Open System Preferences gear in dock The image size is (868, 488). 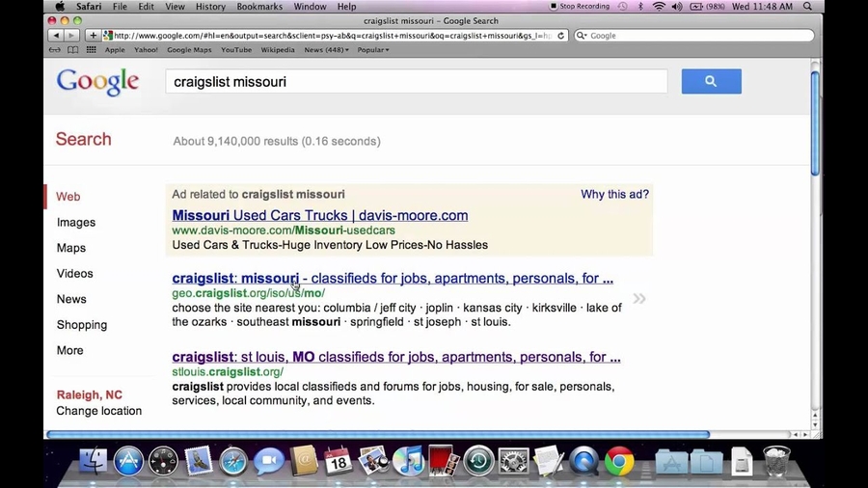514,461
